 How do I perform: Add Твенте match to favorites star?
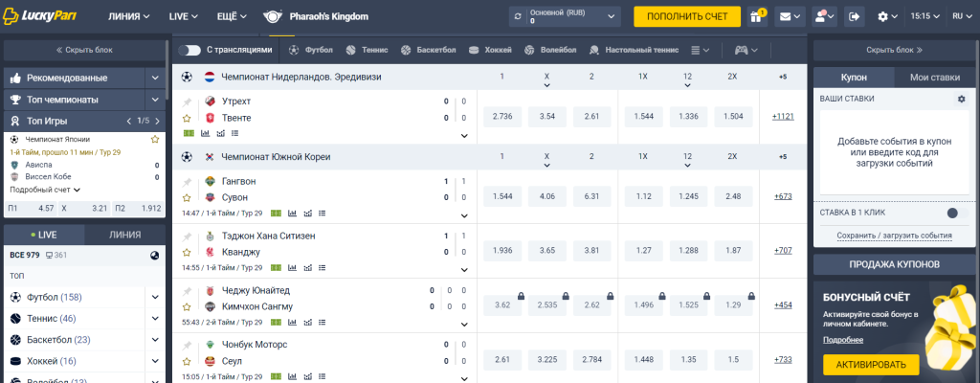[187, 118]
